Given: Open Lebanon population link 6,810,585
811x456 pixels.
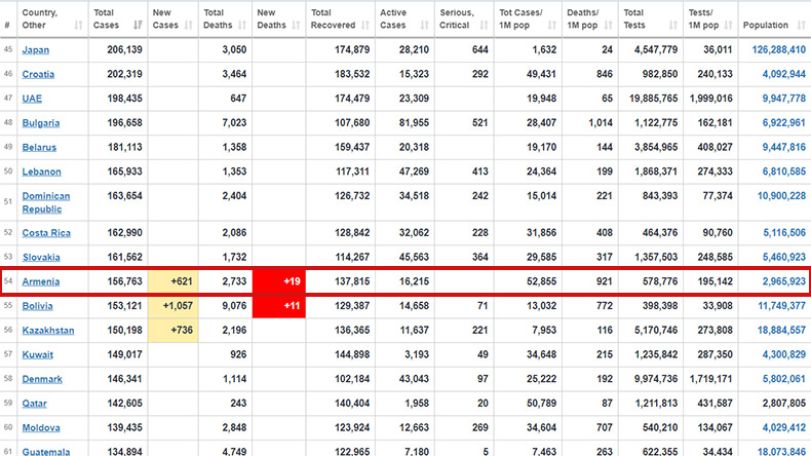Looking at the screenshot, I should [x=784, y=171].
